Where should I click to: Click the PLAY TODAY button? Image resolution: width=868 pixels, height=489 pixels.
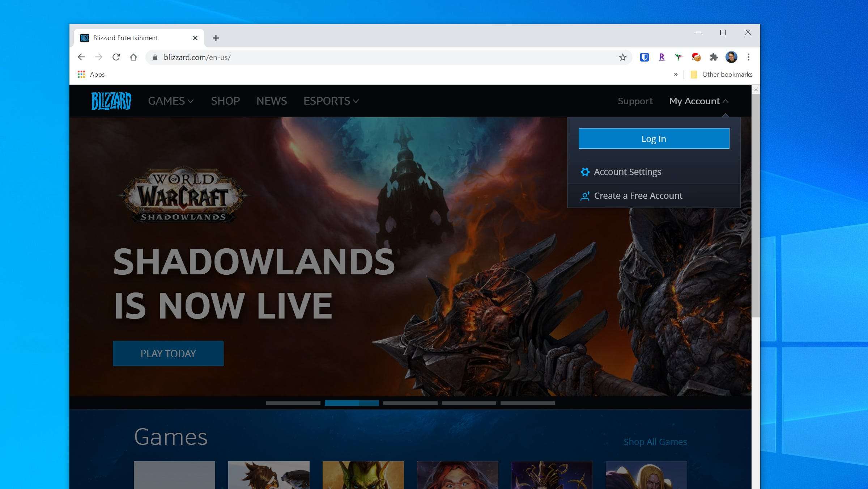coord(168,353)
